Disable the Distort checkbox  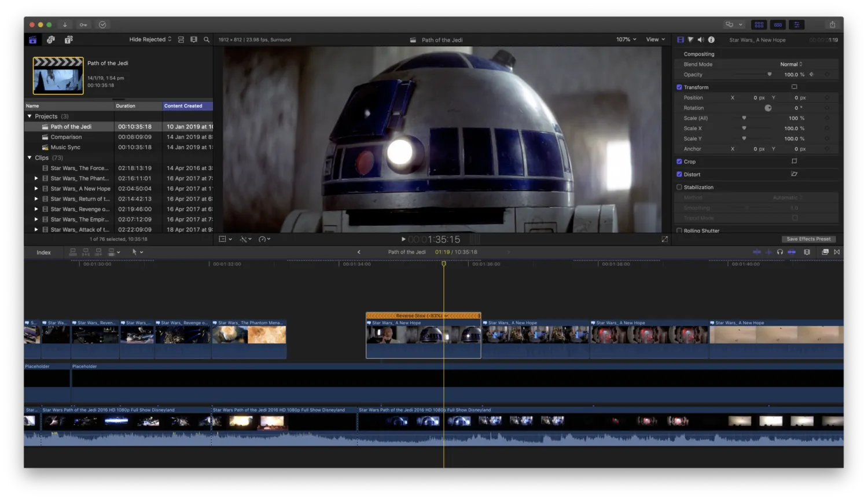[679, 174]
